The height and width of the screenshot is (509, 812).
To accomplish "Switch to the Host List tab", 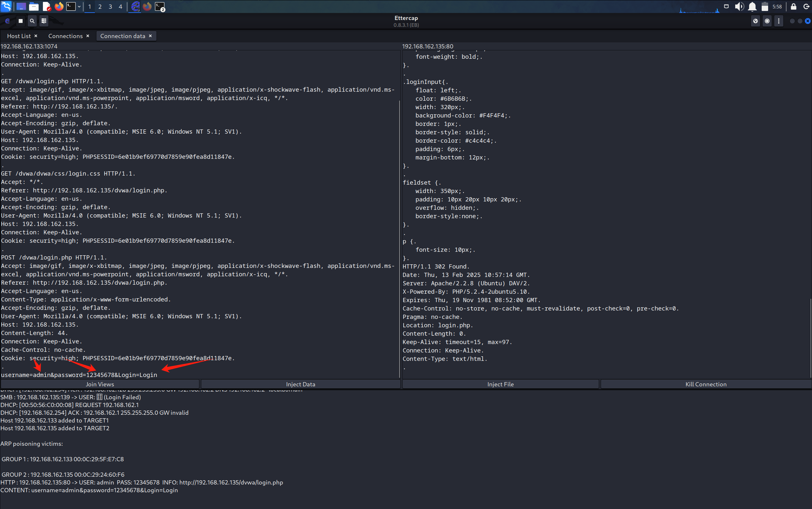I will (x=19, y=36).
